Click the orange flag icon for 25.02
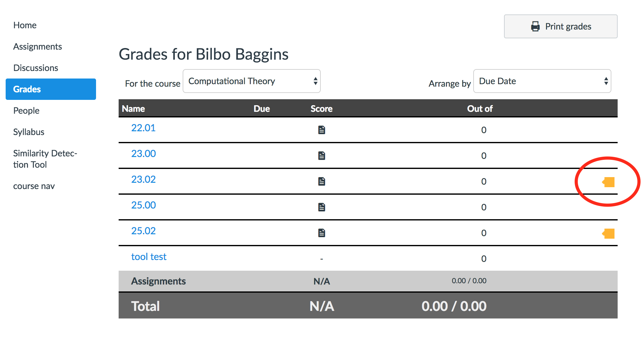The width and height of the screenshot is (644, 358). [609, 233]
